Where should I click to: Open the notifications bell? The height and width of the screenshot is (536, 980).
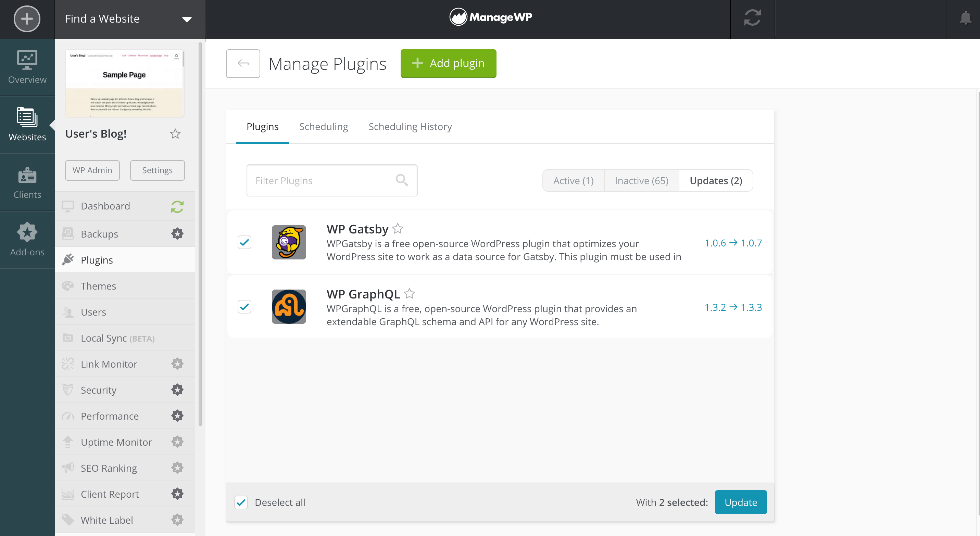coord(965,18)
